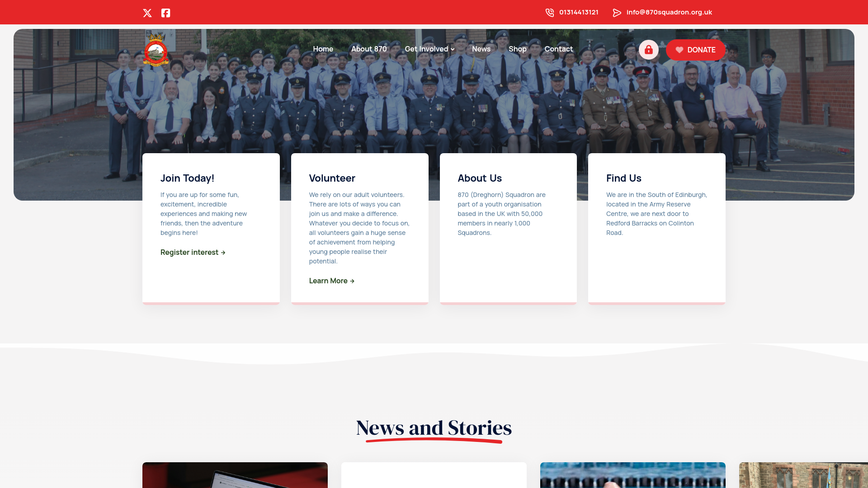Viewport: 868px width, 488px height.
Task: Open the Facebook page icon
Action: (x=166, y=13)
